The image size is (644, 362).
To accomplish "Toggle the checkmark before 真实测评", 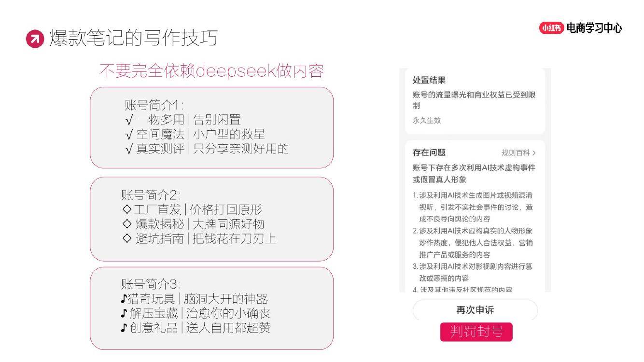I will 128,149.
